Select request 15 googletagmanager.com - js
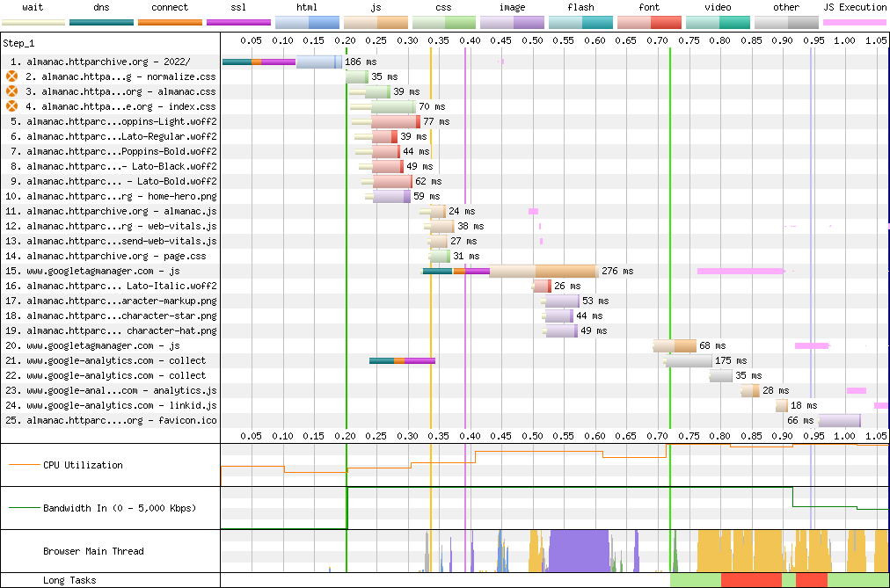The image size is (890, 588). [x=103, y=271]
